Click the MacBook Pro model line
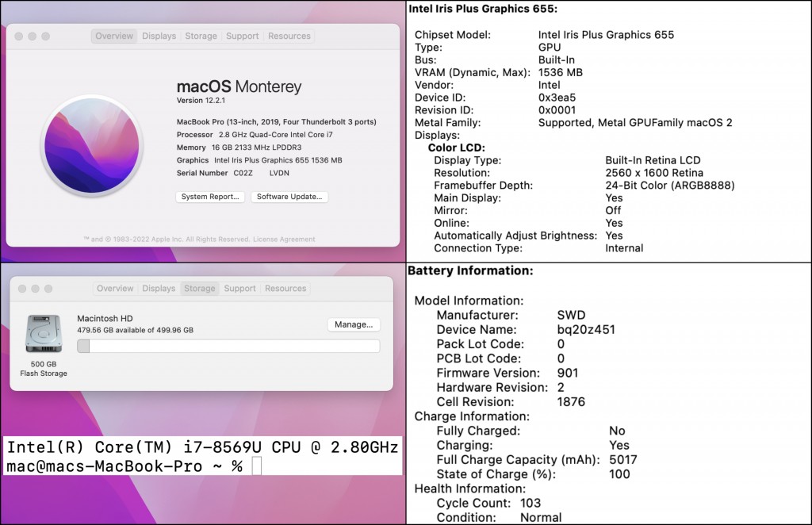The image size is (812, 525). [x=277, y=122]
